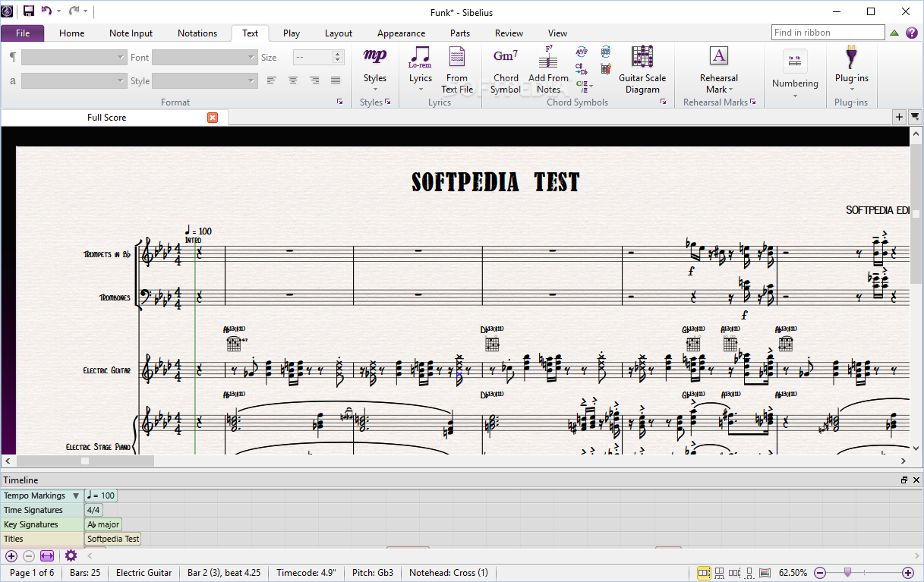Click the A°/F chord text cycle icon

coord(582,52)
